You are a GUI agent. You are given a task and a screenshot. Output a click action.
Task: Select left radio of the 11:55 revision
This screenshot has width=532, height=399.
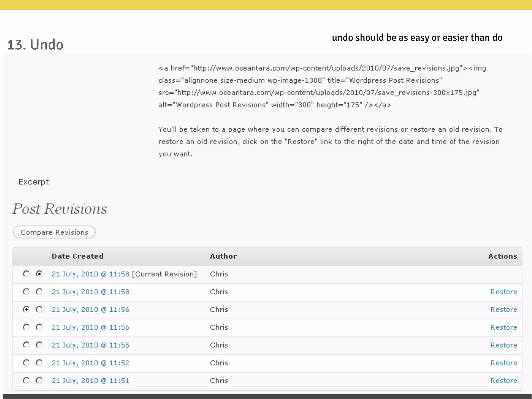pos(26,345)
